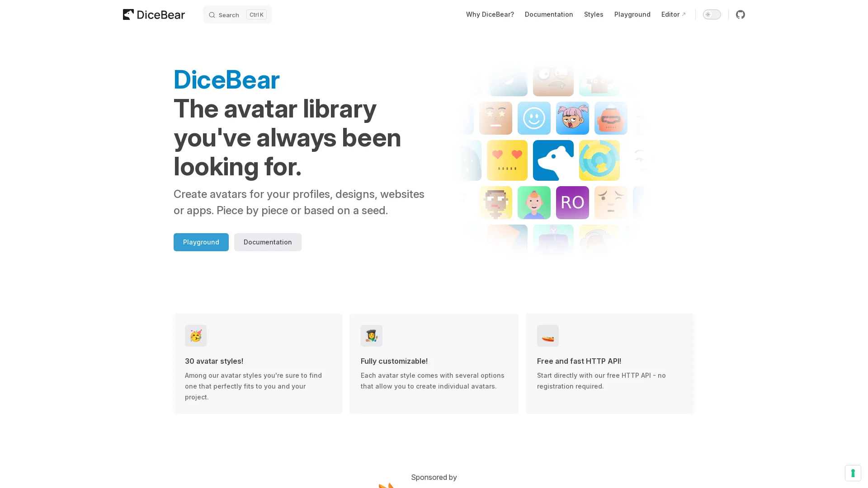Select the purple RO initials avatar
The width and height of the screenshot is (868, 488).
572,202
